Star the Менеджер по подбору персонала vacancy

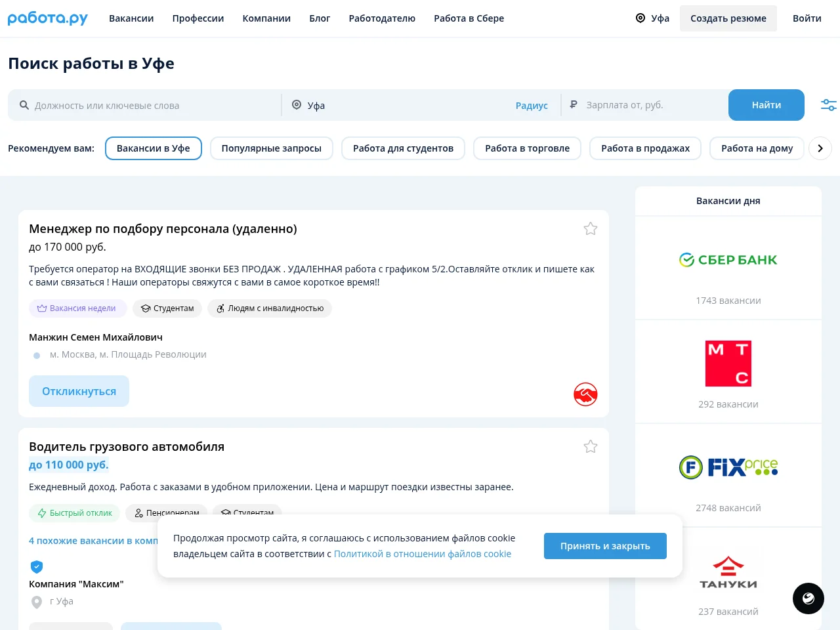click(591, 228)
